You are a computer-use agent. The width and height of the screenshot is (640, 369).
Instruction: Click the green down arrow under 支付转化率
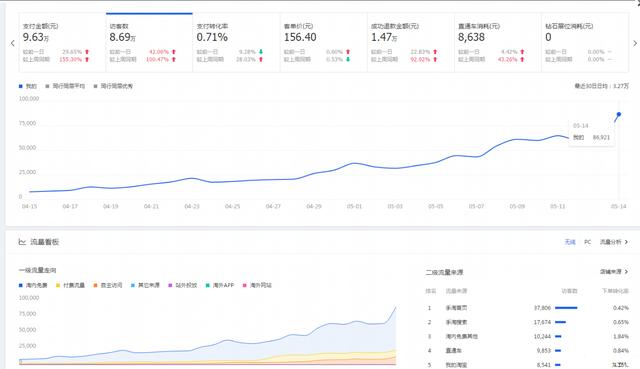261,52
